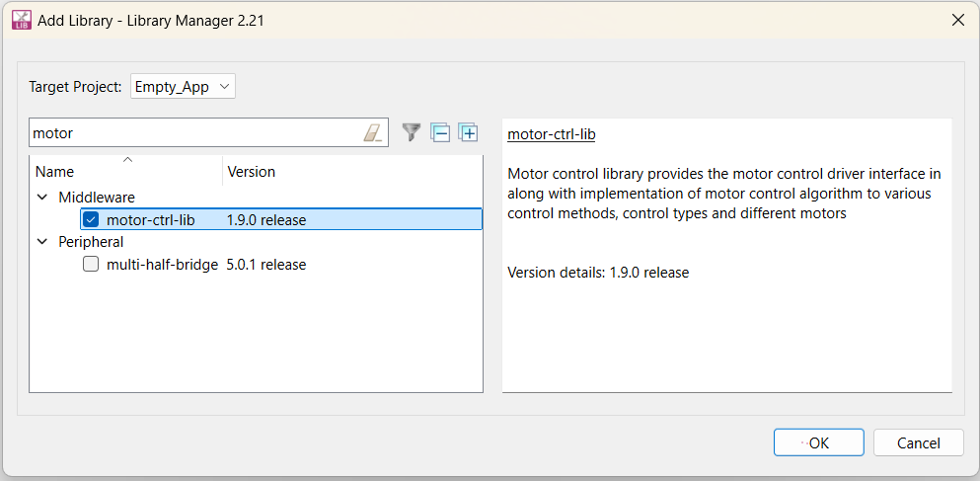This screenshot has height=481, width=980.
Task: Click the Cancel button
Action: [x=919, y=442]
